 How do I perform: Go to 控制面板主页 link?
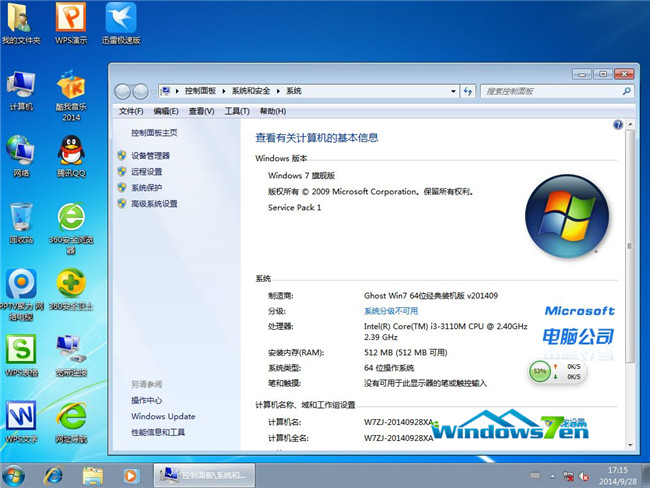(154, 133)
